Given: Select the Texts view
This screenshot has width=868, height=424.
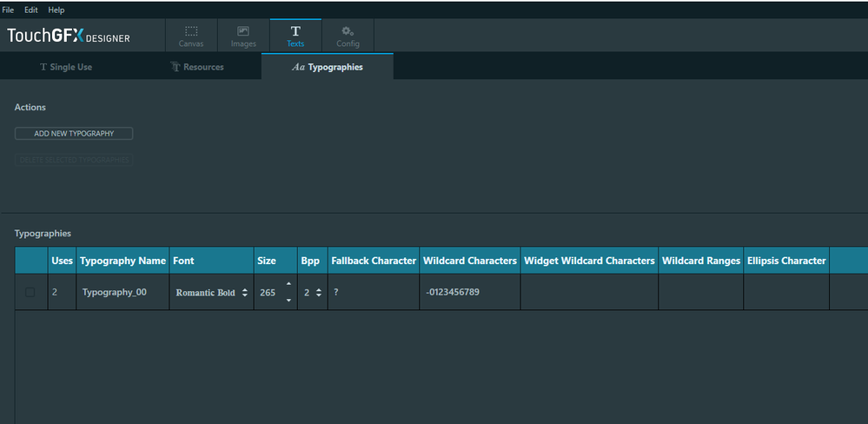Looking at the screenshot, I should pos(295,36).
